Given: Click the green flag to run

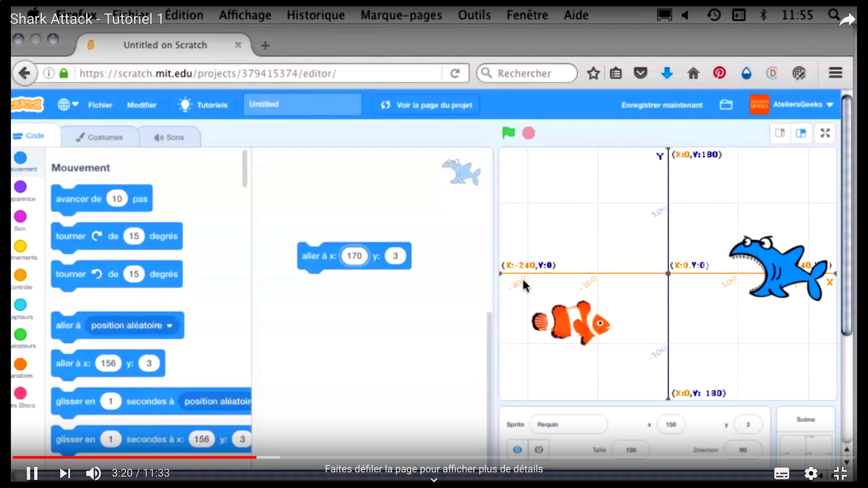Looking at the screenshot, I should pos(508,133).
